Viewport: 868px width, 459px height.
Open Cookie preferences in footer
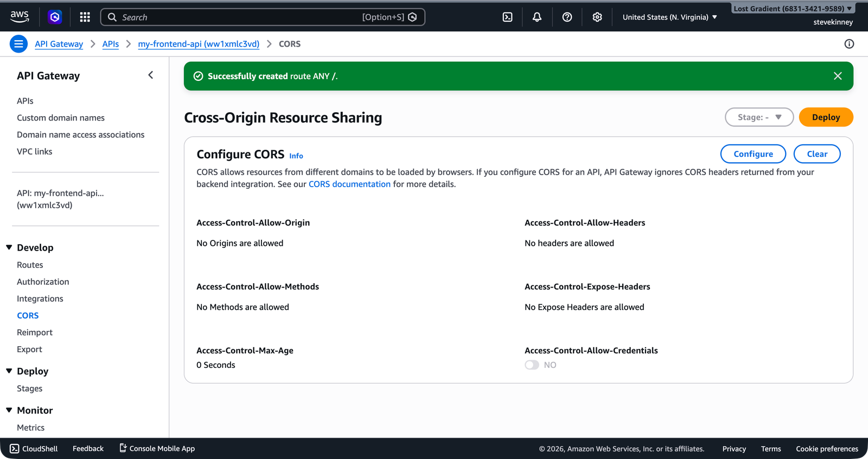click(x=827, y=449)
